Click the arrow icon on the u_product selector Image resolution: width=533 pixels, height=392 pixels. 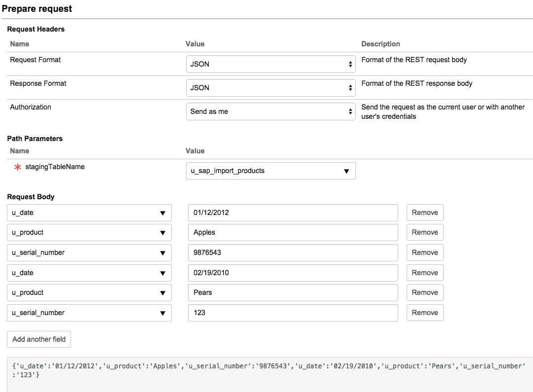pyautogui.click(x=164, y=232)
